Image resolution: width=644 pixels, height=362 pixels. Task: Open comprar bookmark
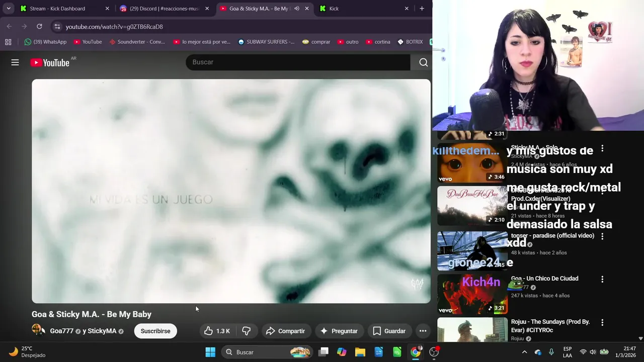pos(316,42)
